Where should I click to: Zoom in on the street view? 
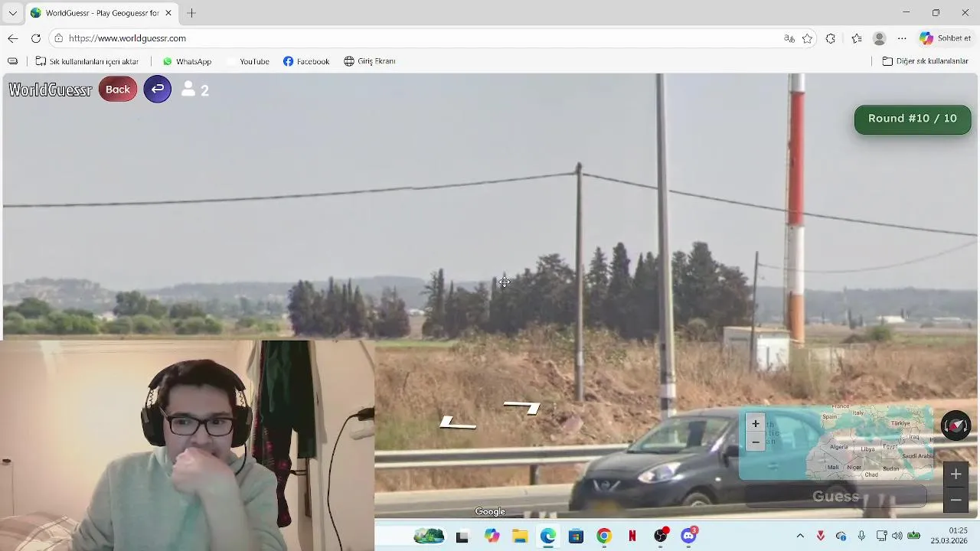click(x=955, y=474)
